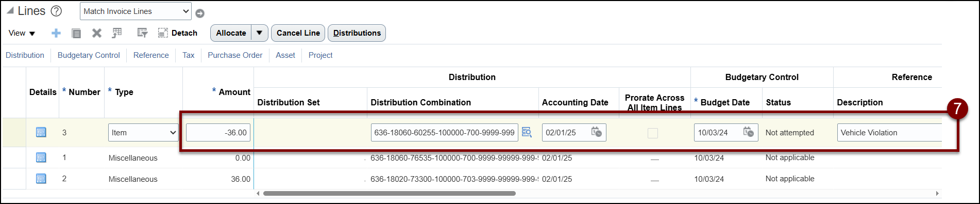This screenshot has width=980, height=204.
Task: Select the Budgetary Control tab link
Action: 89,55
